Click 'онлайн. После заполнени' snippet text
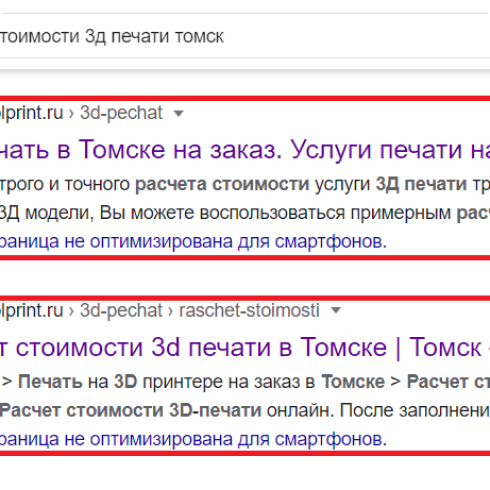 (378, 410)
